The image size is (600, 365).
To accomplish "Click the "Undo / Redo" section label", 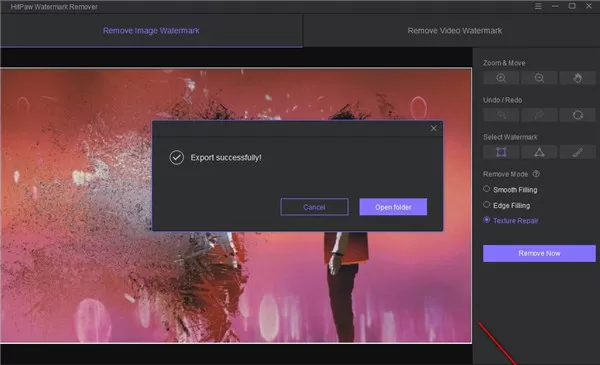I will [x=502, y=100].
